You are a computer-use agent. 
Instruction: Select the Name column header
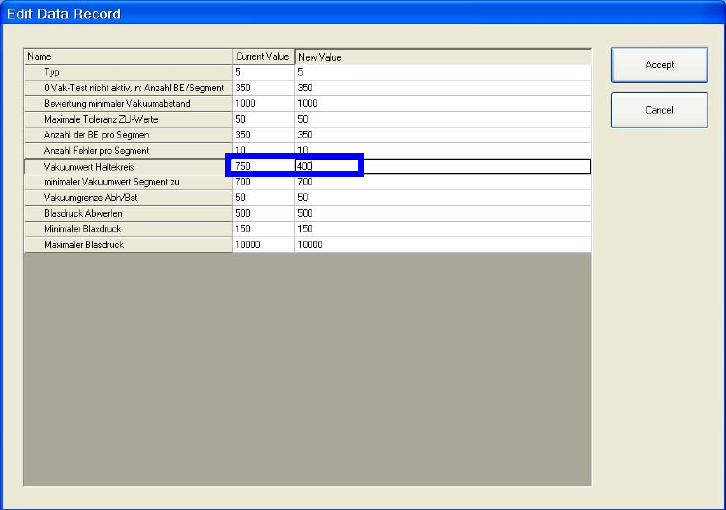pos(128,57)
